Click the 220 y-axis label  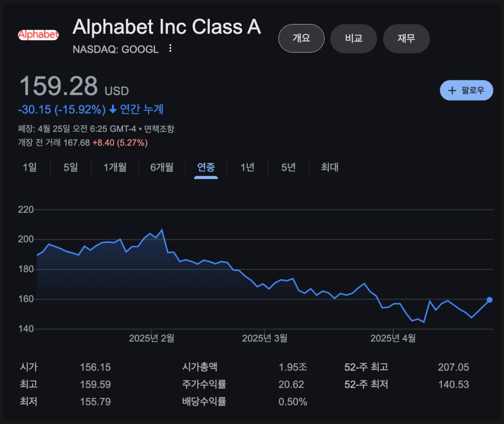(x=26, y=210)
